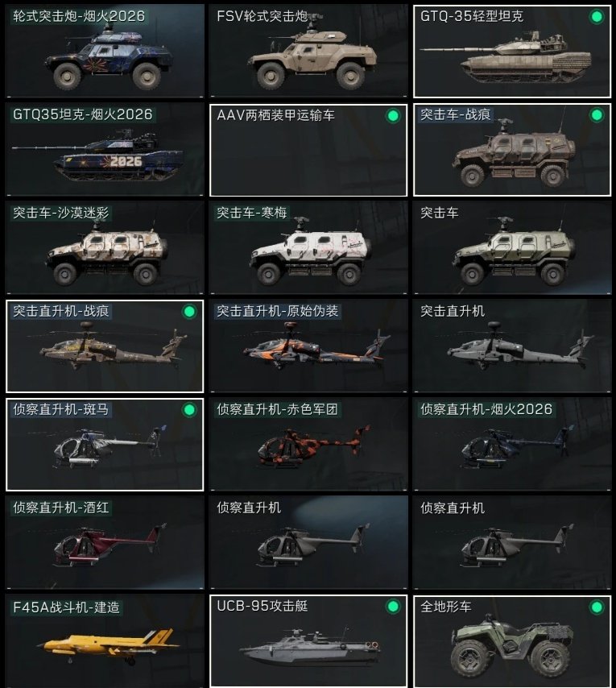The height and width of the screenshot is (688, 616).
Task: Click the AAV两栖装甲运输车 label text
Action: click(275, 115)
